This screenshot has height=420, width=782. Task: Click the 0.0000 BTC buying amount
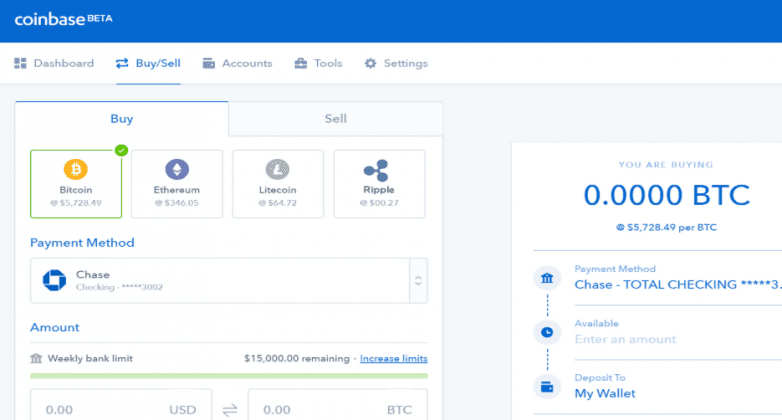[667, 195]
